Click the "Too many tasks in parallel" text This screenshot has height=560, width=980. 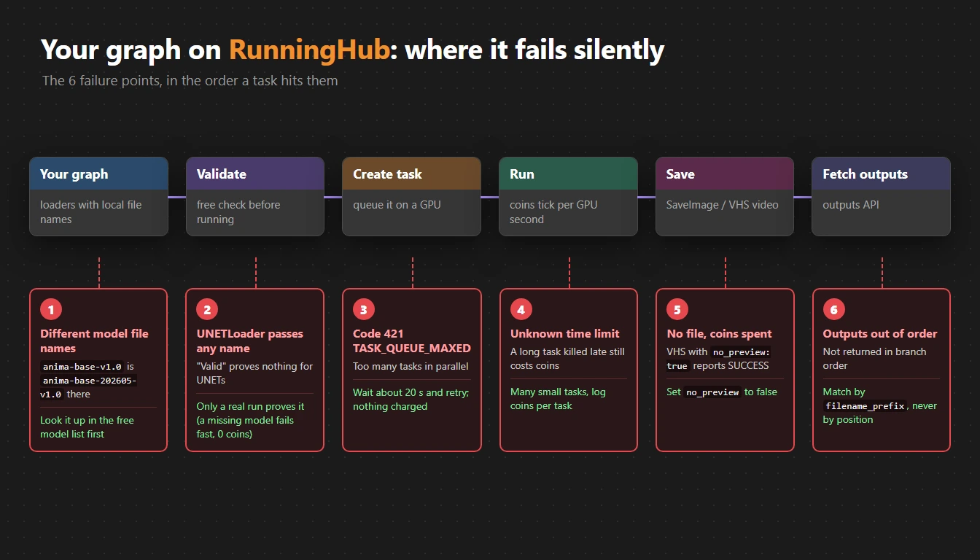[411, 366]
